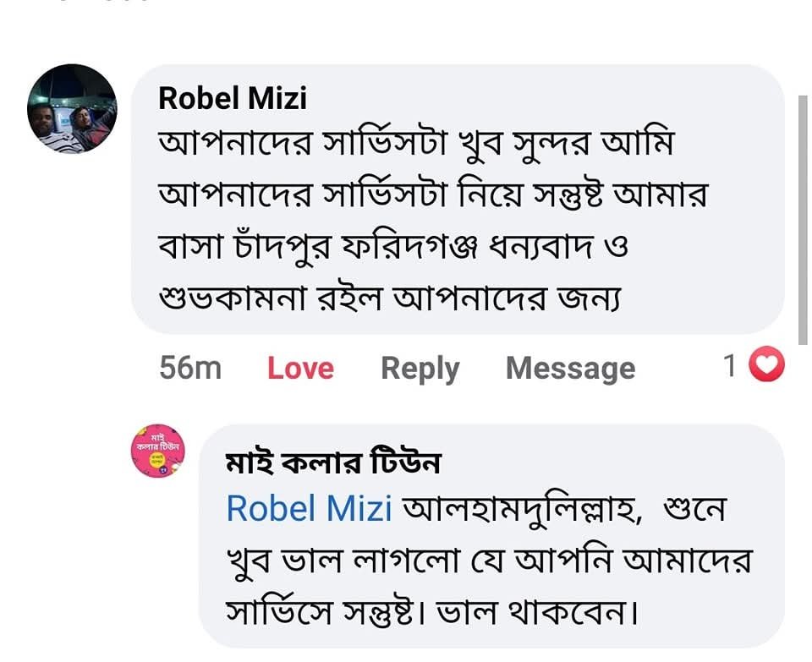Click the 56m comment timestamp

click(x=190, y=369)
